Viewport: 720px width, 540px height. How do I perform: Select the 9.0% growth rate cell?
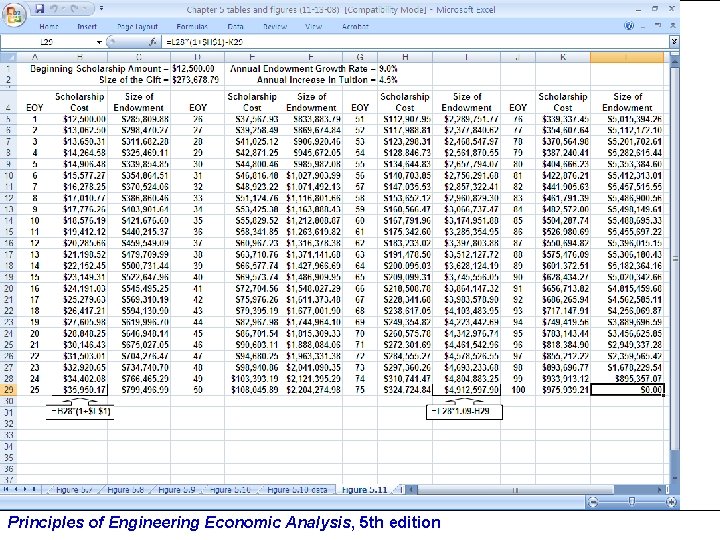[405, 69]
